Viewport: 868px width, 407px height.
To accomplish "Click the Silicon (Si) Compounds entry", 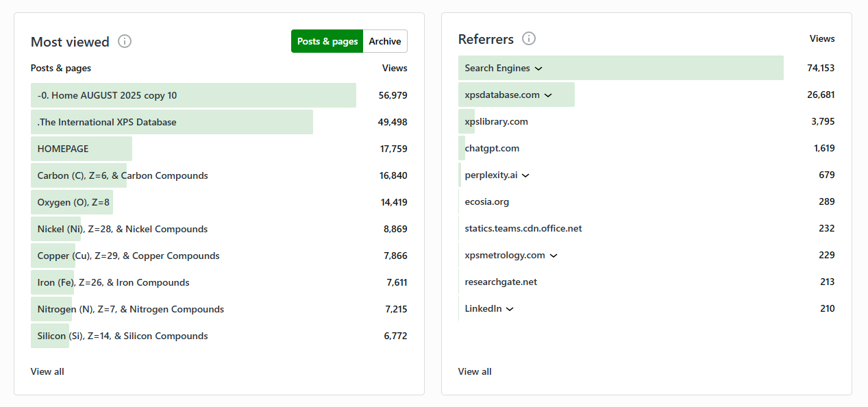I will [123, 336].
